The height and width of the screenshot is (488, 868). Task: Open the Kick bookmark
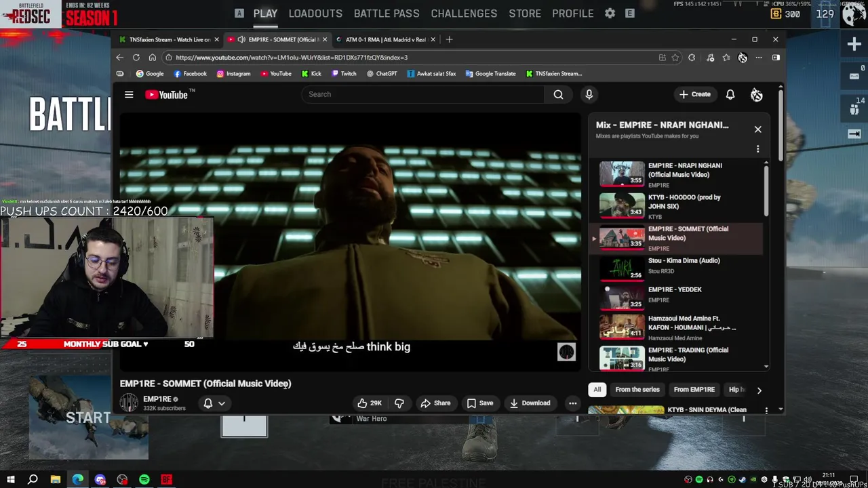pos(311,74)
